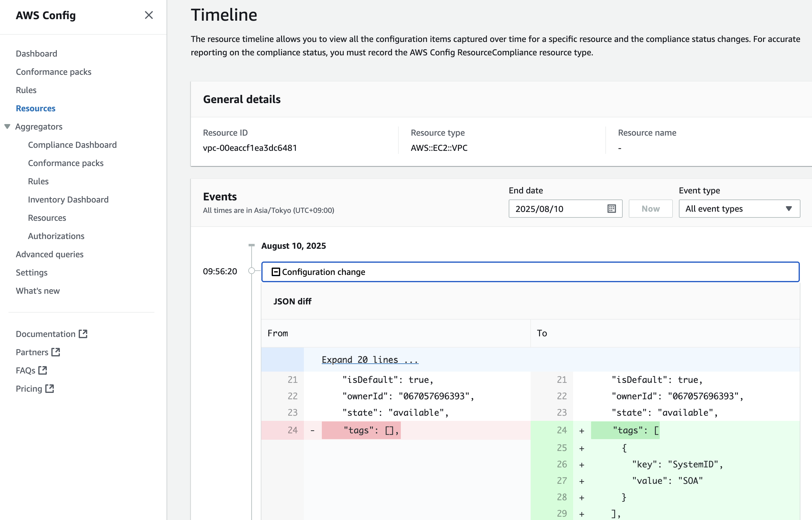Collapse the Aggregators section triangle
Screen dimensions: 812x520
click(7, 127)
